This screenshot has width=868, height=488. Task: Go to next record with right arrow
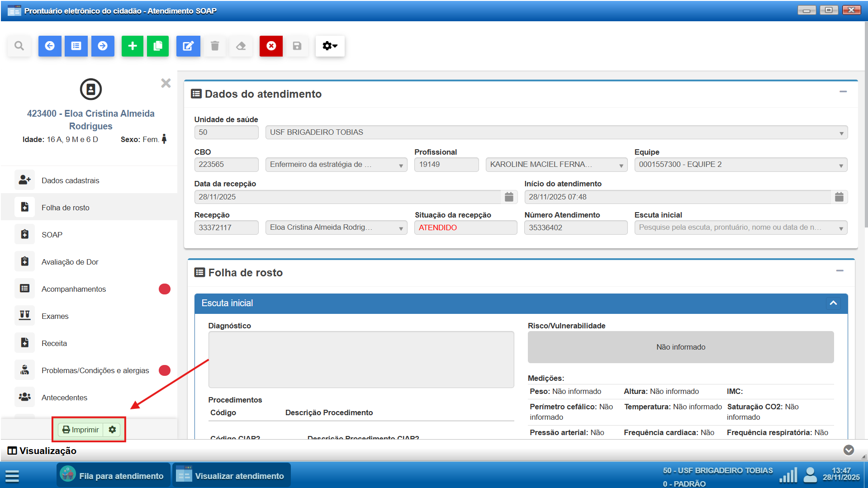(x=103, y=46)
